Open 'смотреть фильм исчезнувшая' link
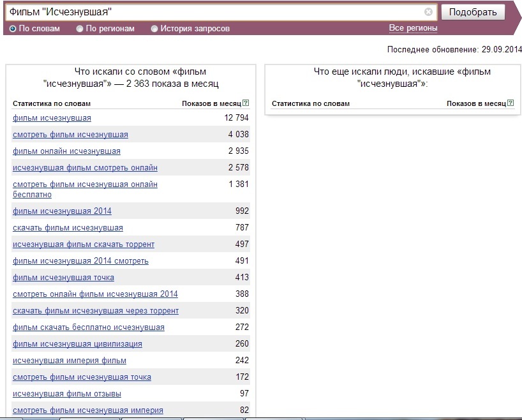This screenshot has width=522, height=420. (x=70, y=135)
